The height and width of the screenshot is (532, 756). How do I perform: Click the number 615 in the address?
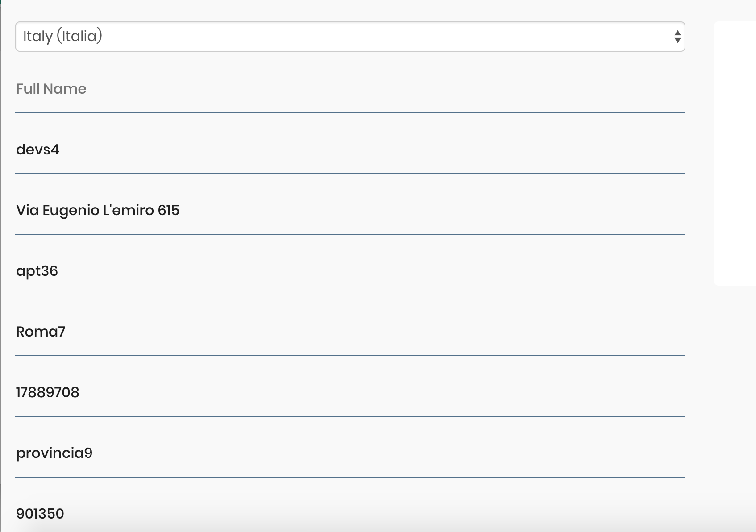tap(168, 210)
